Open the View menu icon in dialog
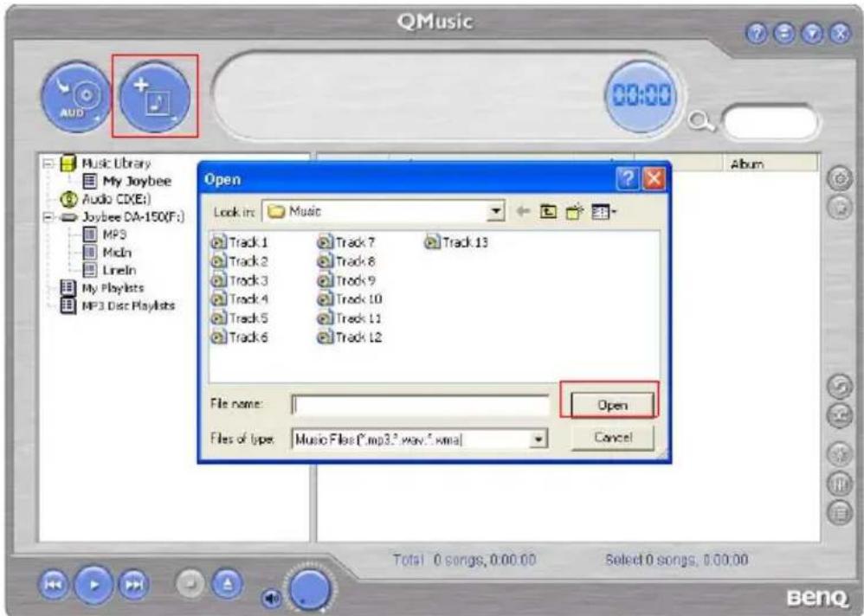The image size is (864, 616). 604,211
